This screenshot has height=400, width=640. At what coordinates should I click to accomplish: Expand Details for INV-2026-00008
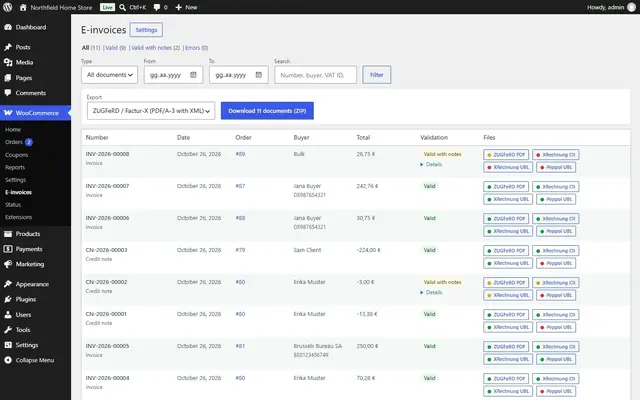[x=431, y=164]
